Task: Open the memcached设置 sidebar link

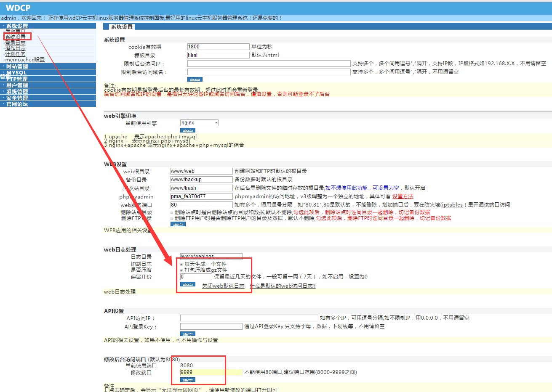Action: [x=25, y=60]
